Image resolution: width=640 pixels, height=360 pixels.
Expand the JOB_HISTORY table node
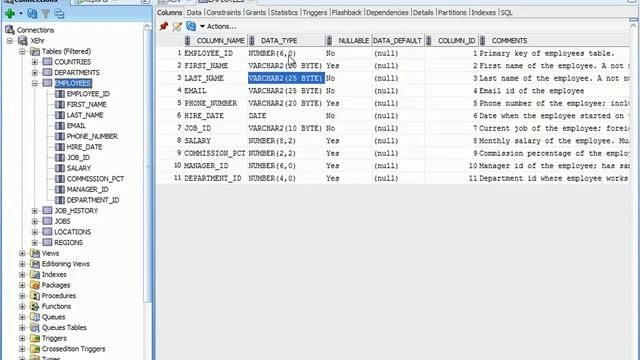[35, 211]
